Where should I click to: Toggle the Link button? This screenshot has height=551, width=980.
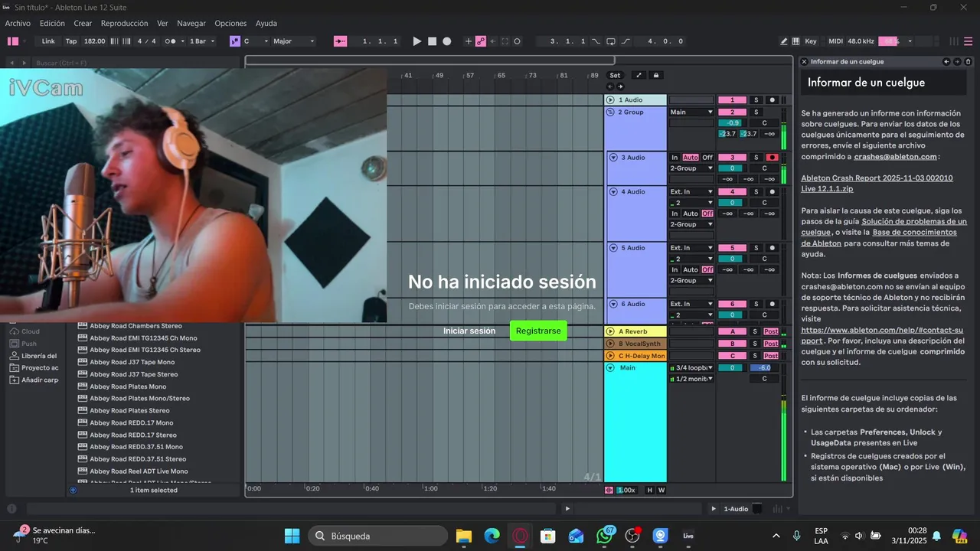(x=48, y=41)
